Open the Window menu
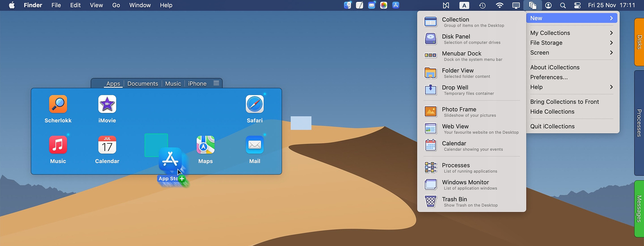 140,5
